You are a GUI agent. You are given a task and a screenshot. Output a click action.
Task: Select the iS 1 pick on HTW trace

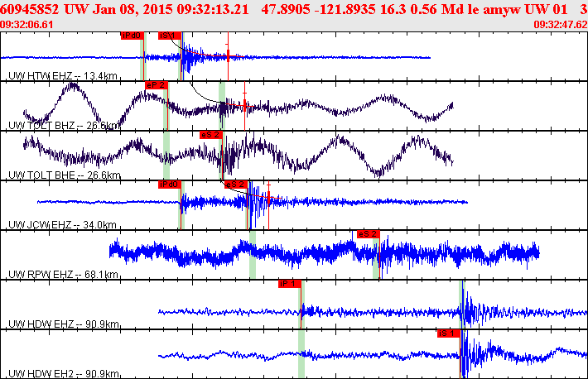[169, 36]
